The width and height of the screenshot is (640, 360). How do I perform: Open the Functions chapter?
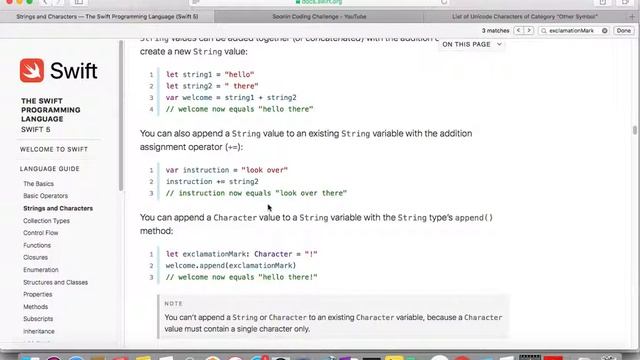coord(37,245)
